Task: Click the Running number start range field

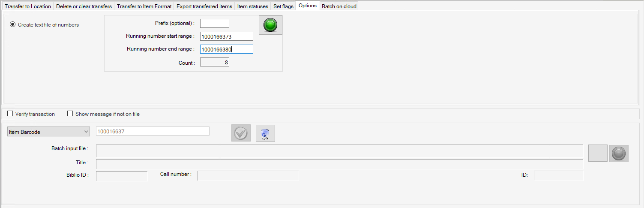Action: pos(227,36)
